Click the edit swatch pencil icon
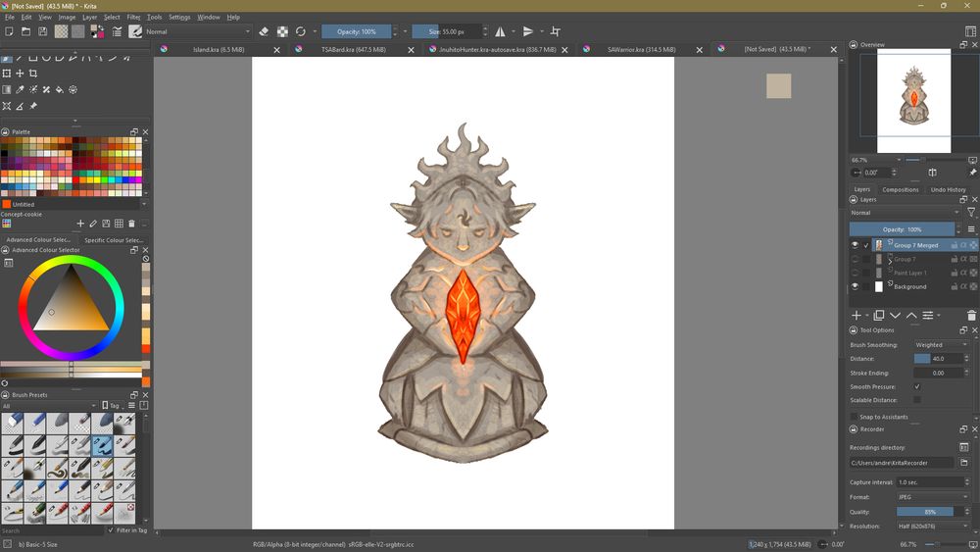 point(93,224)
